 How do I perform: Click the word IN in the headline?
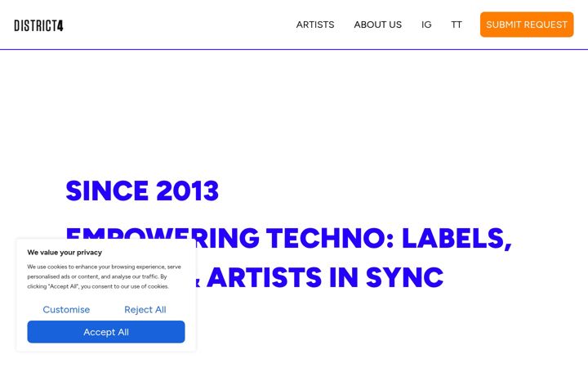[344, 277]
